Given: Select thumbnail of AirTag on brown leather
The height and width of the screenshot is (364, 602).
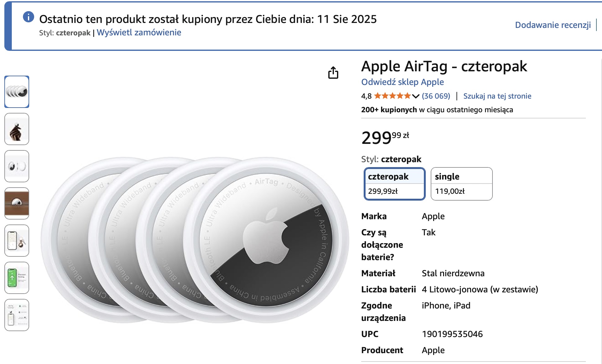Looking at the screenshot, I should coord(17,203).
